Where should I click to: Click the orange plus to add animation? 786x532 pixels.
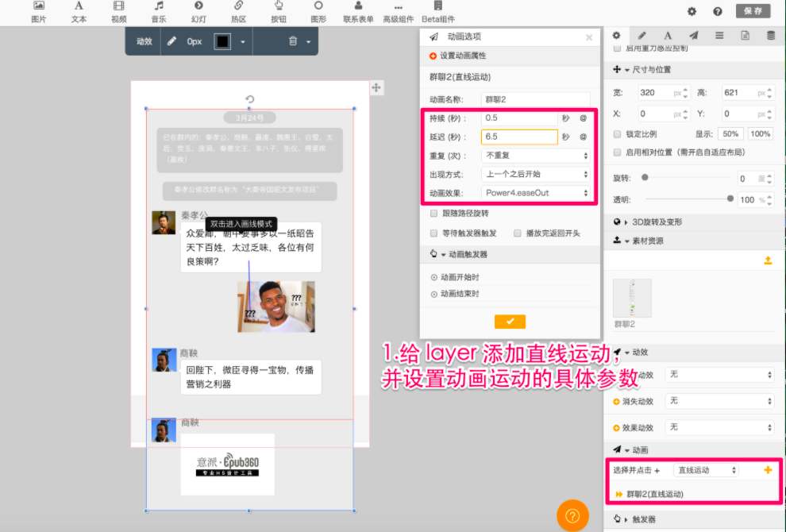point(767,470)
